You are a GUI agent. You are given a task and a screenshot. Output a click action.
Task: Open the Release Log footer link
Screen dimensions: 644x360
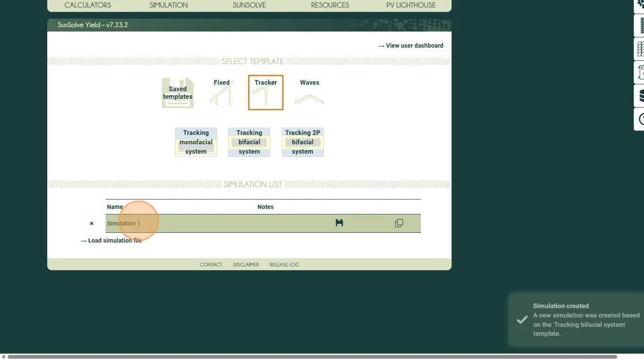(x=284, y=265)
